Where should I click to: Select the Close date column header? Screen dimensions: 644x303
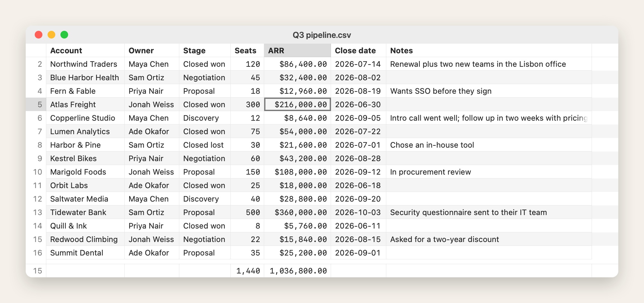[x=358, y=50]
